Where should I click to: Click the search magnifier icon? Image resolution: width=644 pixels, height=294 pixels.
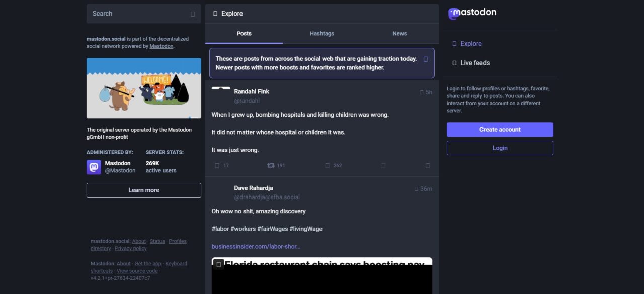point(193,14)
